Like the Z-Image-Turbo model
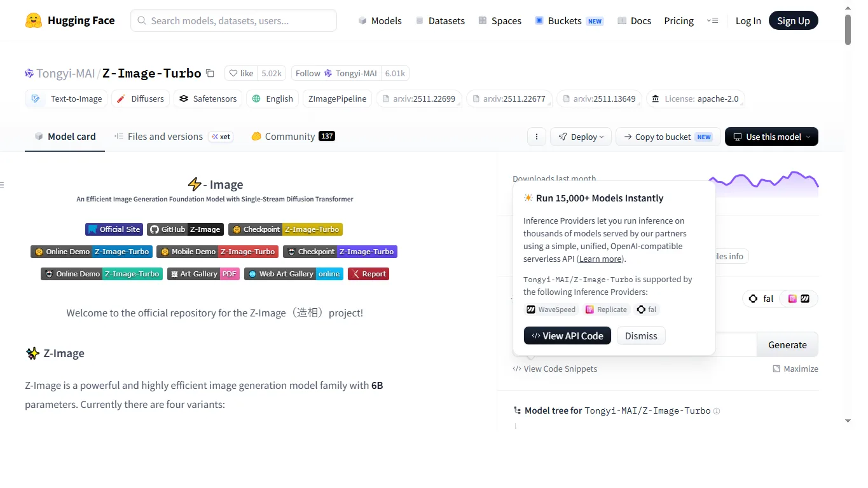This screenshot has height=488, width=868. 241,73
